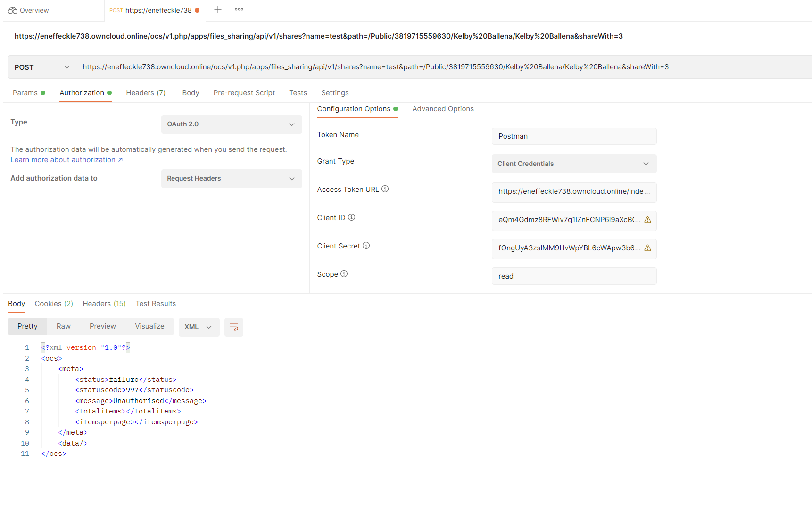Open the request Body tab
Viewport: 812px width, 512px height.
[x=191, y=93]
